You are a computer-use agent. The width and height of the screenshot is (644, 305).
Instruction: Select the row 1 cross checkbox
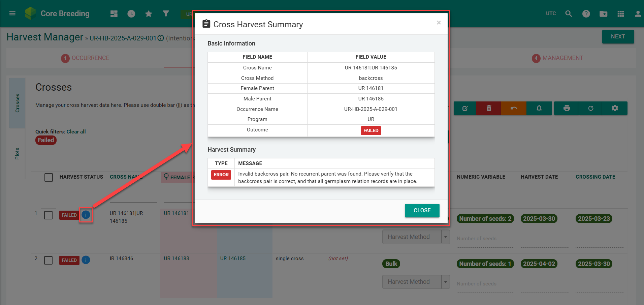49,215
